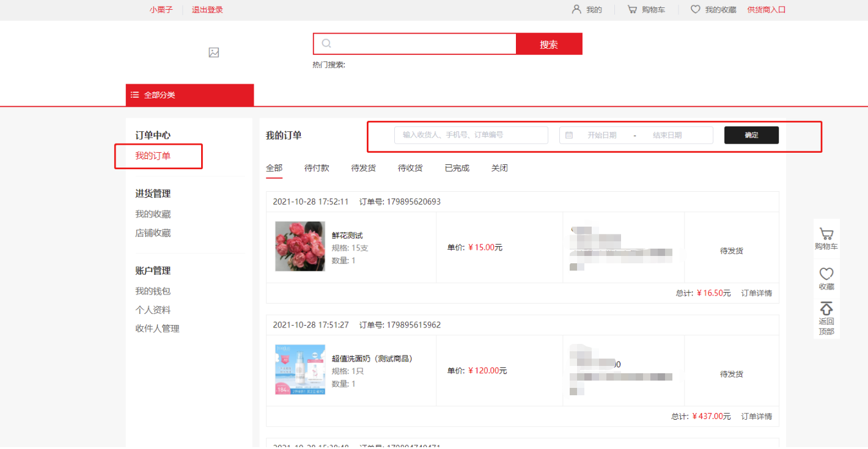Click the heart icon beside 我的收藏 in the top bar
This screenshot has height=449, width=868.
[x=695, y=10]
